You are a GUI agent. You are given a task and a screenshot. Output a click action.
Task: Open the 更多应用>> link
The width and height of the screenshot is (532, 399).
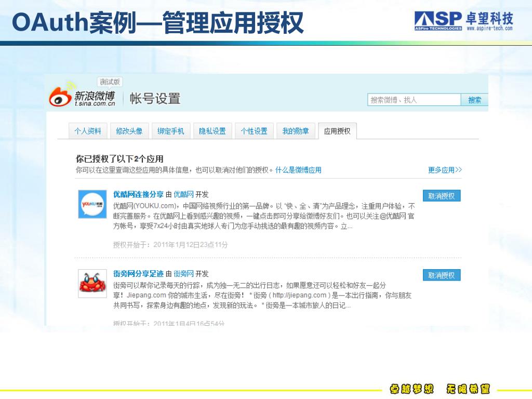445,170
